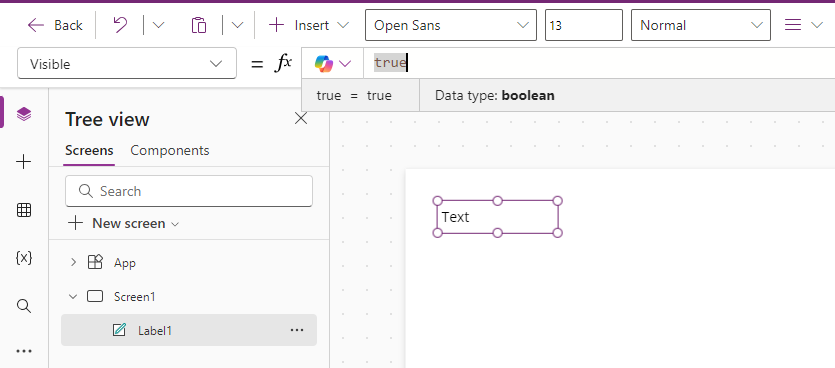Select the App item in tree
The image size is (835, 368).
(125, 263)
